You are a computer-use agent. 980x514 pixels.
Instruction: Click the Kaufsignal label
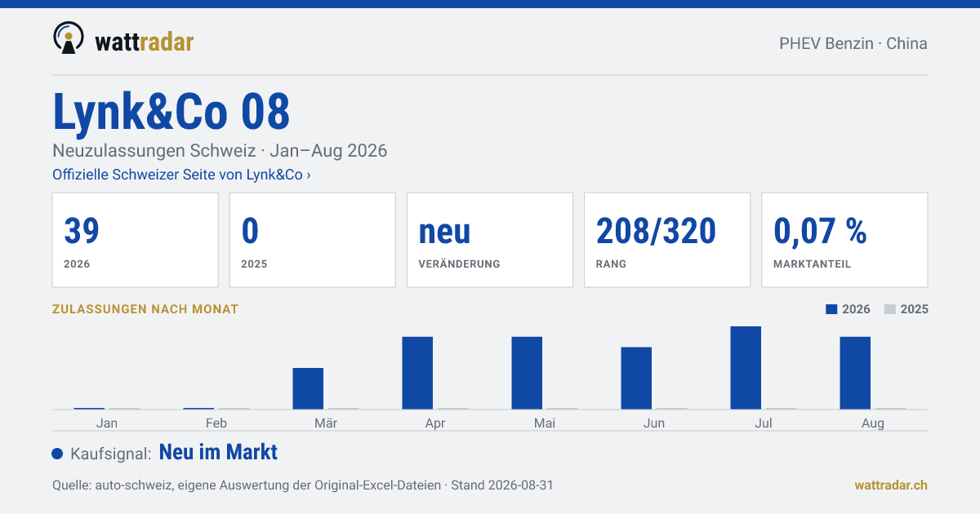pos(110,454)
